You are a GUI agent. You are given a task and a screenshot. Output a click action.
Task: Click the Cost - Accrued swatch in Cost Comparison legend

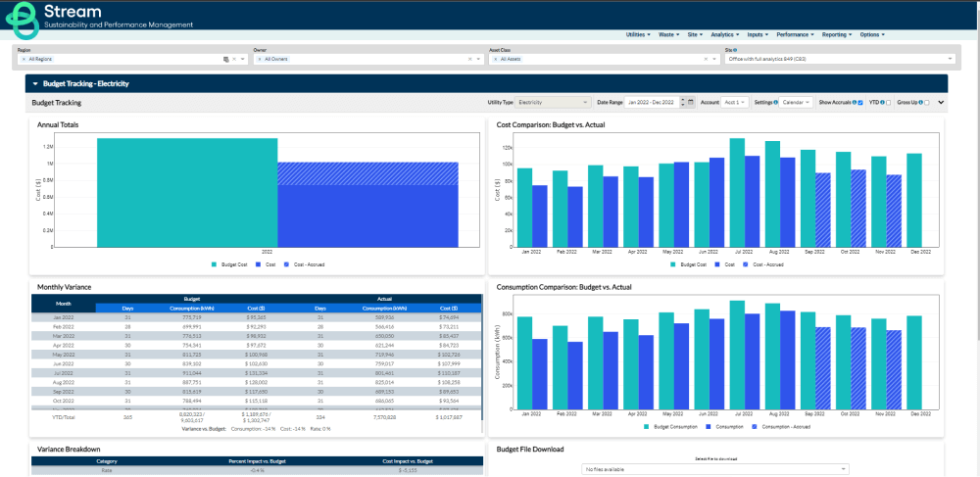(747, 264)
